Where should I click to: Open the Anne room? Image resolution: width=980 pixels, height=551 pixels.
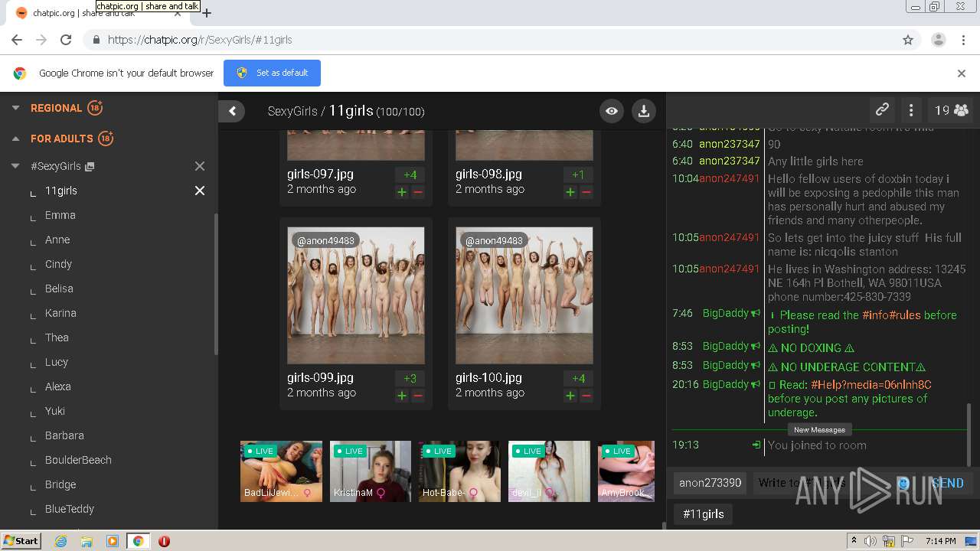click(x=57, y=240)
